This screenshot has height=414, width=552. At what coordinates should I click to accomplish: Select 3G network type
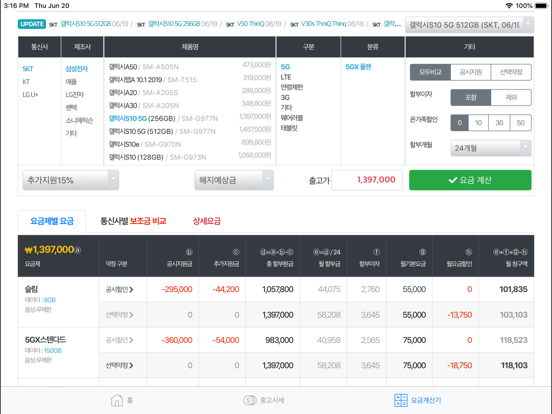coord(285,98)
